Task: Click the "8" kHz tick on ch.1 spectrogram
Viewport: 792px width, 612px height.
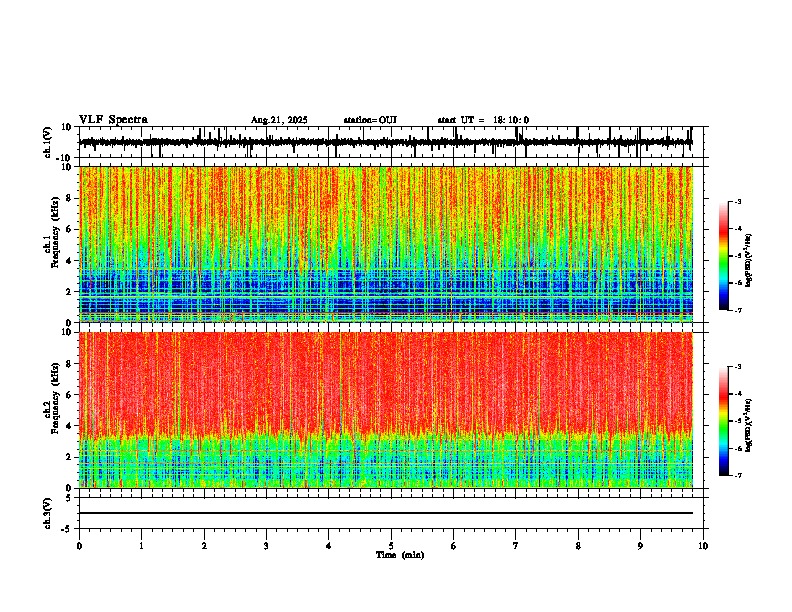Action: [x=69, y=198]
